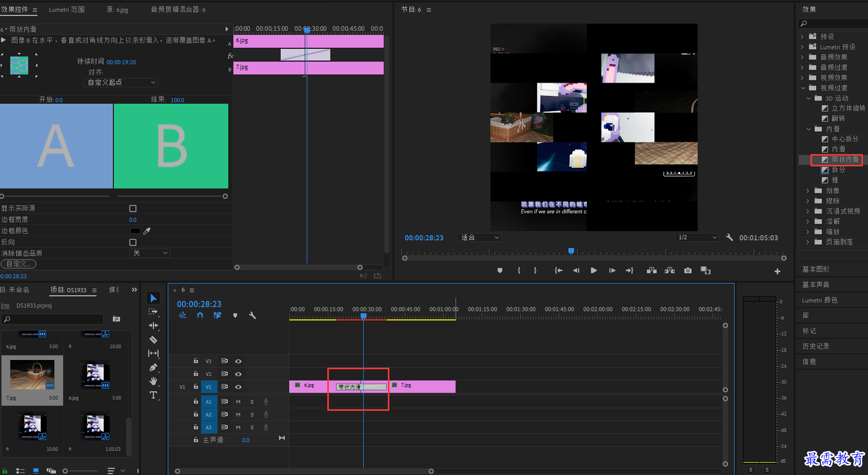Select the Track Select Forward tool

click(153, 312)
